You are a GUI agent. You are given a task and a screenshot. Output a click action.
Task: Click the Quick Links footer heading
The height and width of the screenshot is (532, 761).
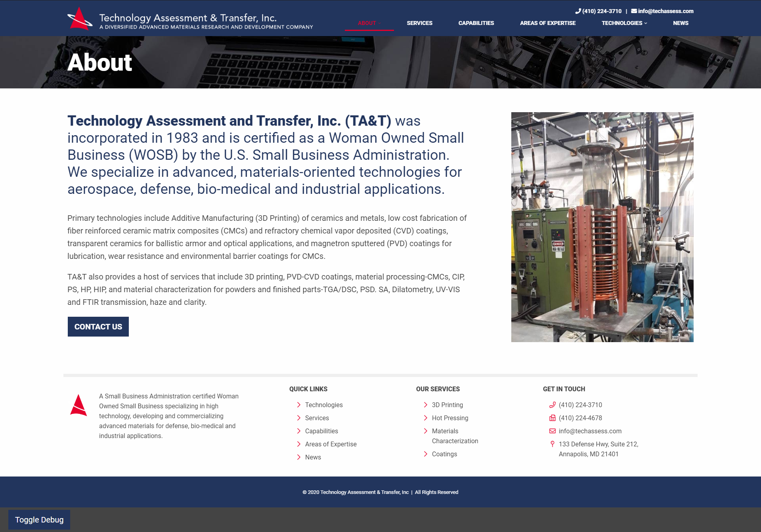point(308,389)
